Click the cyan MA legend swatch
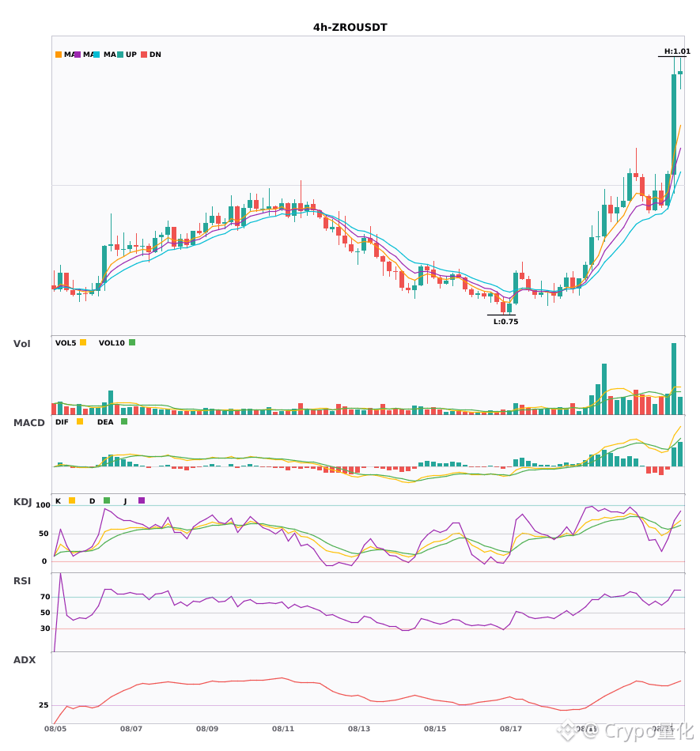The image size is (700, 751). coord(96,55)
